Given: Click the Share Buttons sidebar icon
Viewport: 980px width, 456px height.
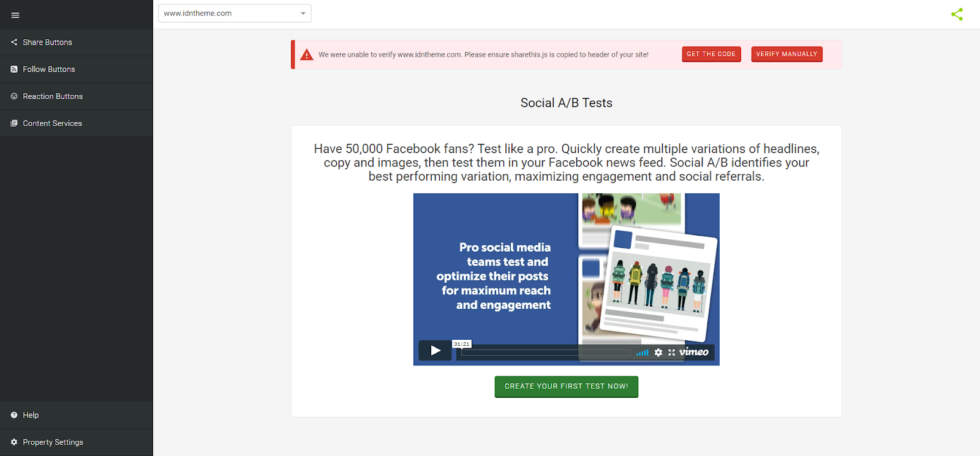Looking at the screenshot, I should pyautogui.click(x=14, y=42).
